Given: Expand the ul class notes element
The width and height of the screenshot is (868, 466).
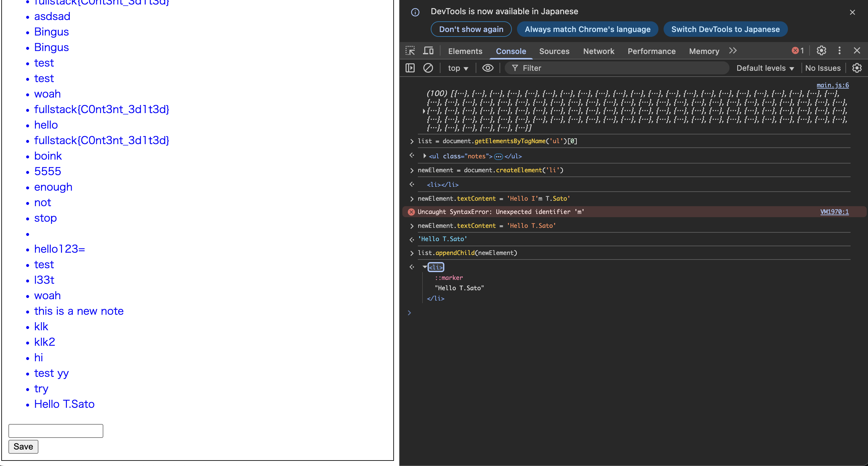Looking at the screenshot, I should 425,156.
